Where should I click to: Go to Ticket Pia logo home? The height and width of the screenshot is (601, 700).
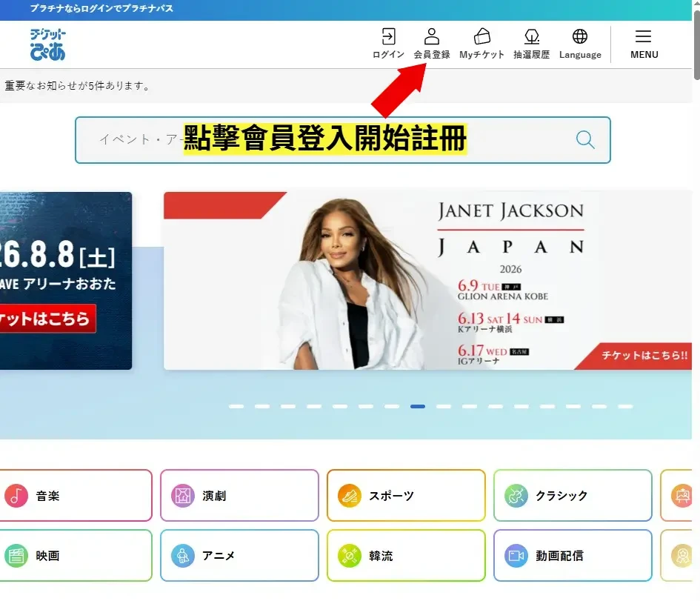47,44
